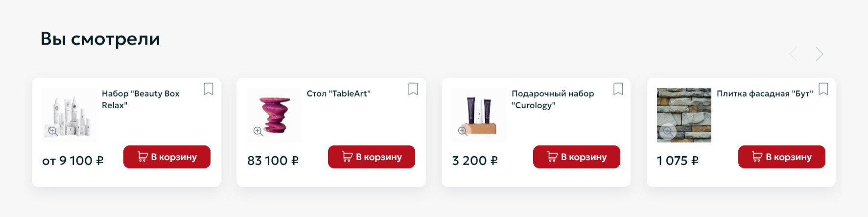This screenshot has height=217, width=868.
Task: Show next viewed products with right arrow
Action: (x=819, y=54)
